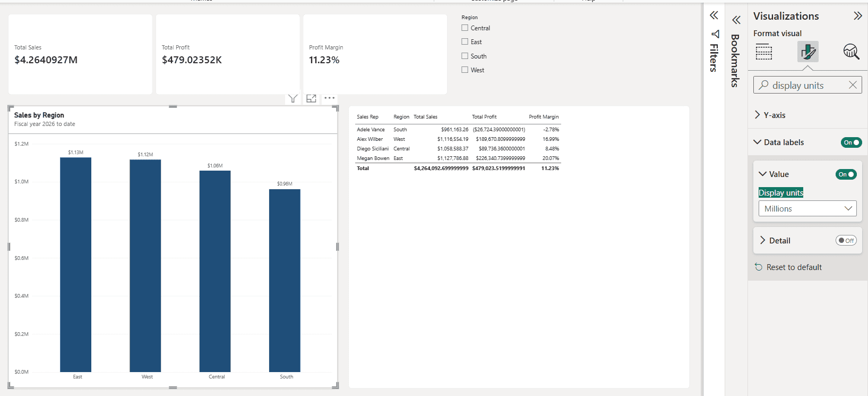The height and width of the screenshot is (396, 868).
Task: Check the East region checkbox
Action: (465, 41)
